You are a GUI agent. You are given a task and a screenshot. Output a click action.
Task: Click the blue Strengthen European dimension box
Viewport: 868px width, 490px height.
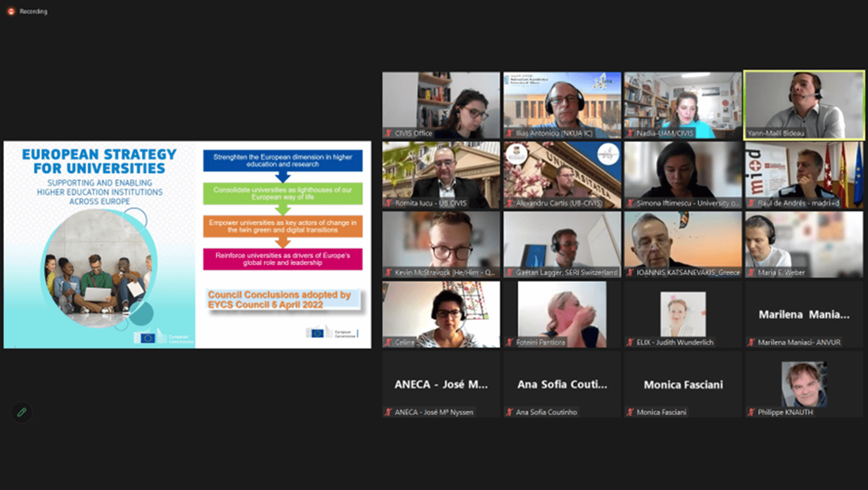[283, 160]
